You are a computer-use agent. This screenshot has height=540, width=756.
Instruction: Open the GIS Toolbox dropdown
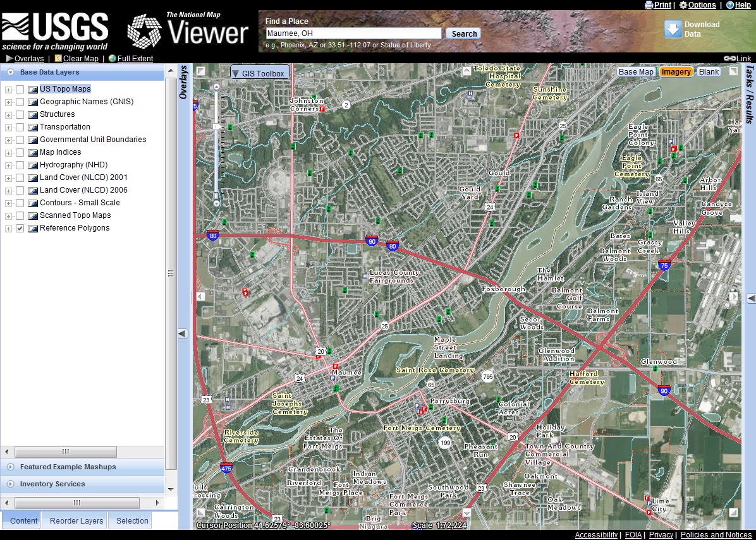(x=260, y=73)
